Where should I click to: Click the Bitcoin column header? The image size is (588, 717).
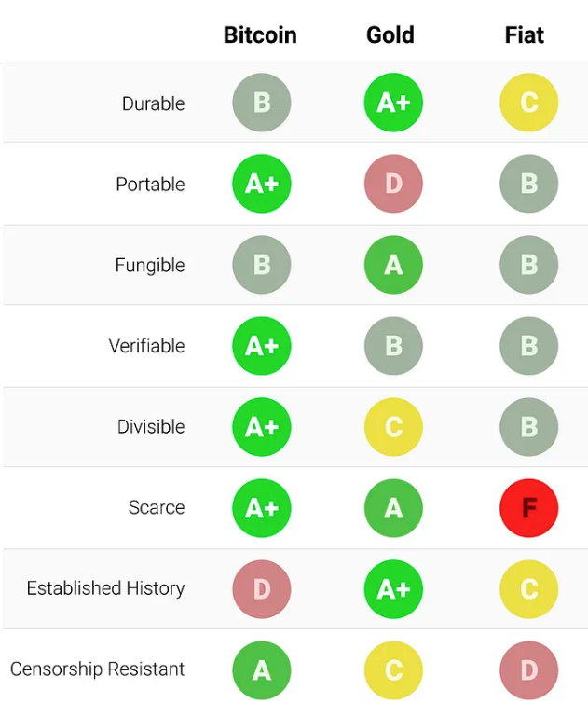click(x=260, y=35)
